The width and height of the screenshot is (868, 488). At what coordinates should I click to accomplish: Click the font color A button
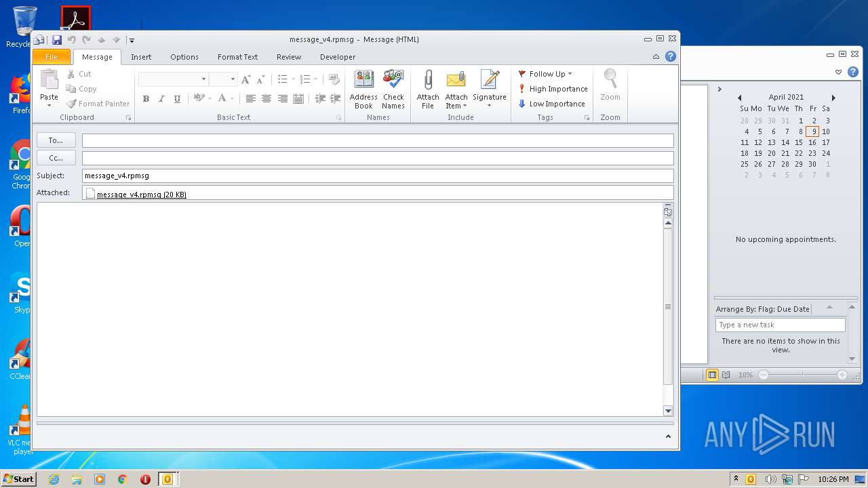[222, 98]
